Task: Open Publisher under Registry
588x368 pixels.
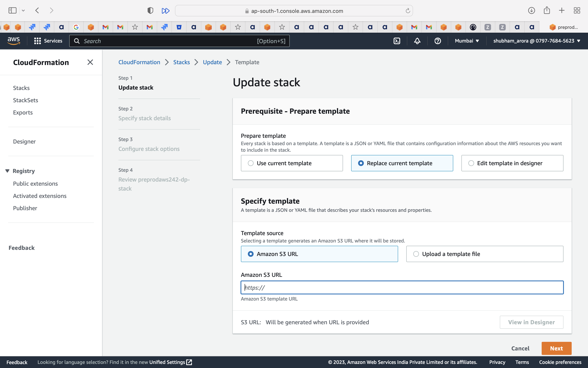Action: pyautogui.click(x=25, y=208)
